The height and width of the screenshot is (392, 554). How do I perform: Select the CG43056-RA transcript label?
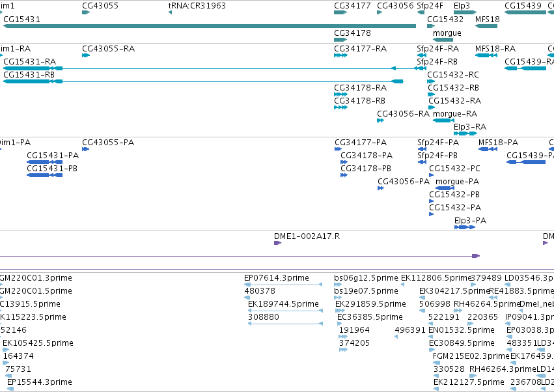[403, 114]
